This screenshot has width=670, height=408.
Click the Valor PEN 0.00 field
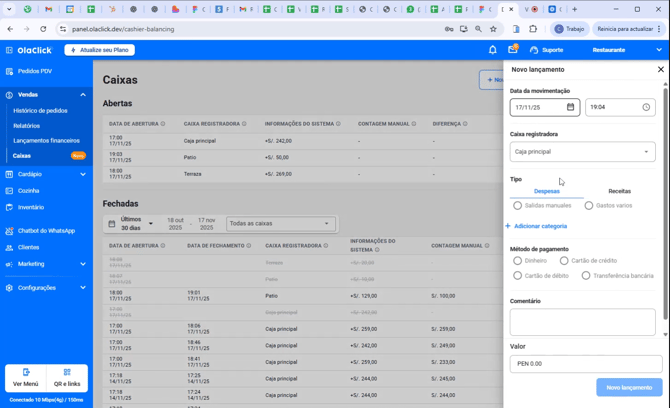(x=586, y=364)
